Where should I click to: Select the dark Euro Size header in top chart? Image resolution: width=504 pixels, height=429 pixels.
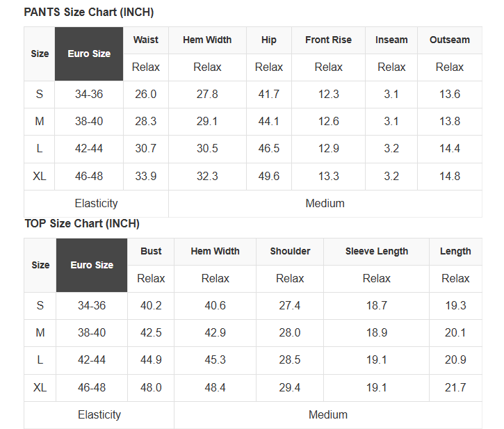[x=92, y=265]
